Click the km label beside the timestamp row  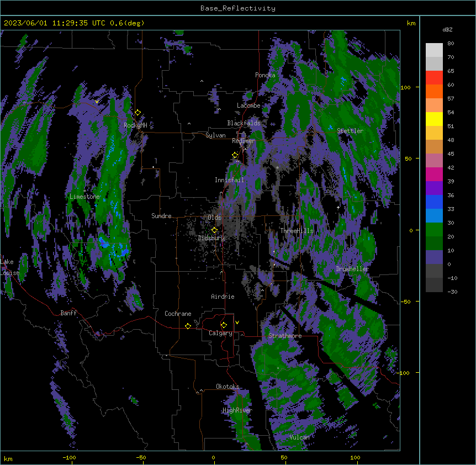411,23
